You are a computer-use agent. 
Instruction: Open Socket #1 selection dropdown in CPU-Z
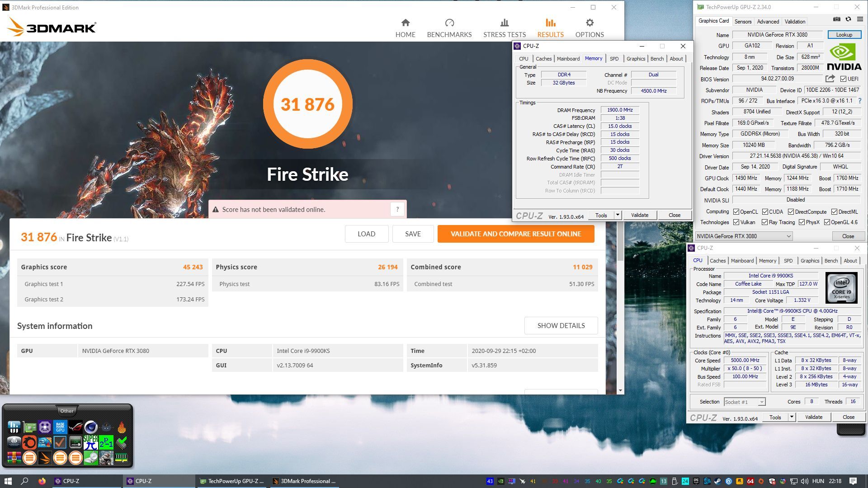pos(744,402)
